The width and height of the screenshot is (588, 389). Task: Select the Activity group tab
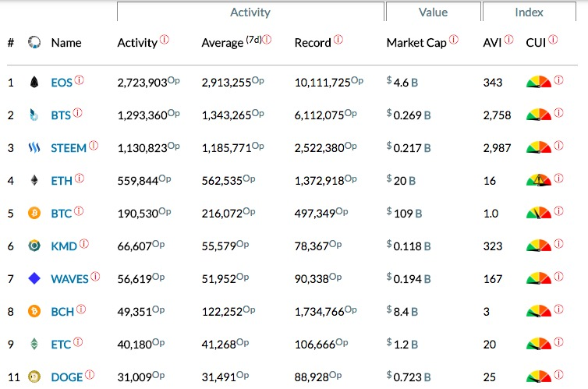click(250, 12)
